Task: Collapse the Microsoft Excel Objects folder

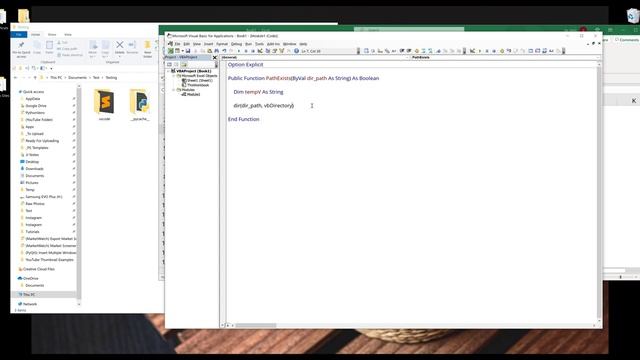Action: 173,76
